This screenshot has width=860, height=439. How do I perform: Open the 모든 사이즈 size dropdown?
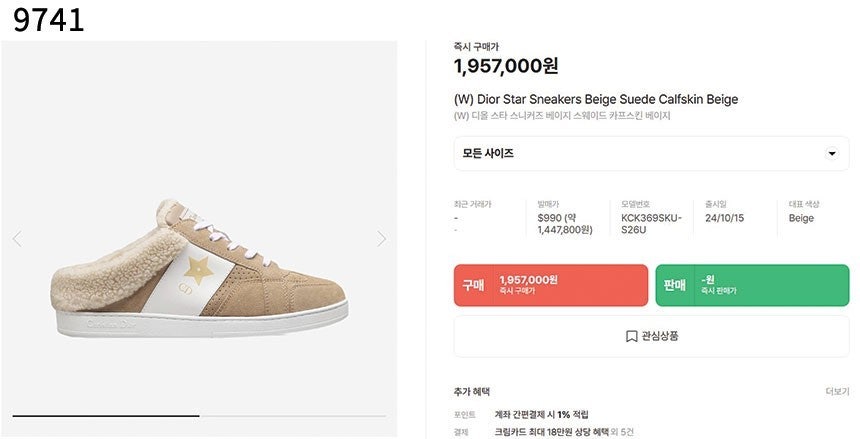pos(651,154)
